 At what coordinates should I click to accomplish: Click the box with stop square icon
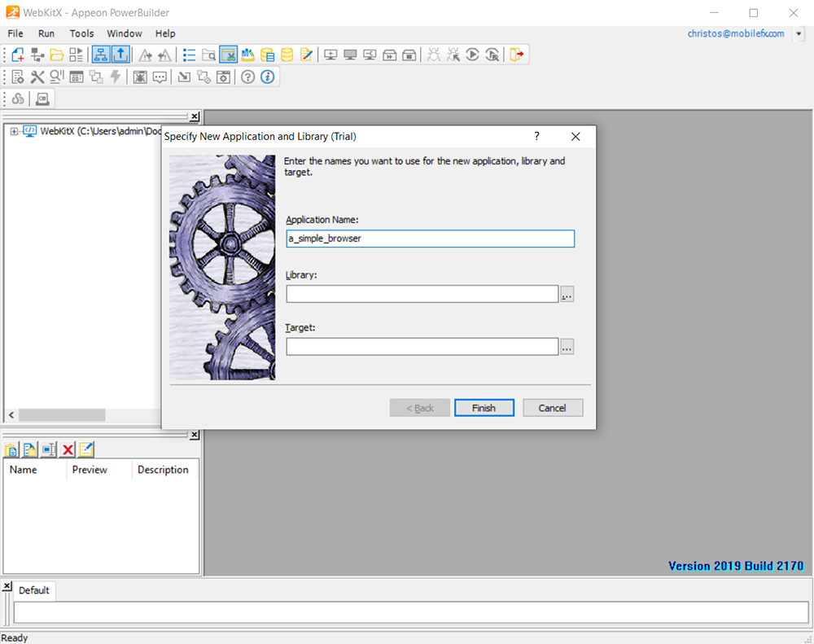[x=409, y=55]
